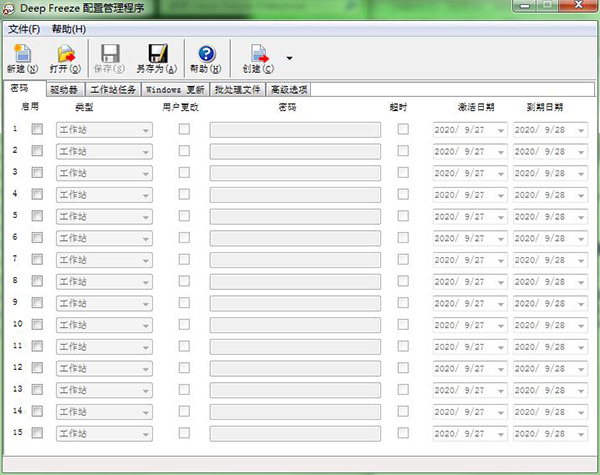Viewport: 600px width, 475px height.
Task: Open the 帮助(H) help toolbar icon
Action: (206, 59)
